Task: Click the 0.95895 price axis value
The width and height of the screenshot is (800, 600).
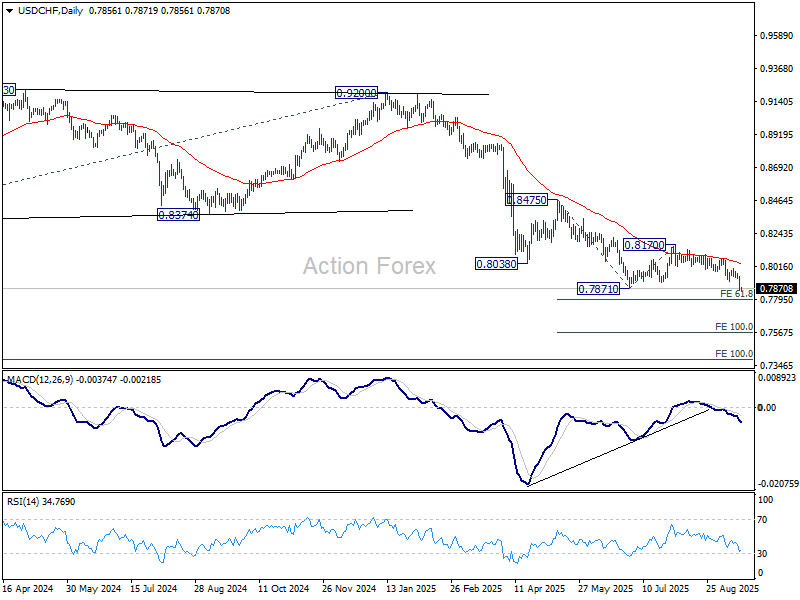Action: point(776,36)
